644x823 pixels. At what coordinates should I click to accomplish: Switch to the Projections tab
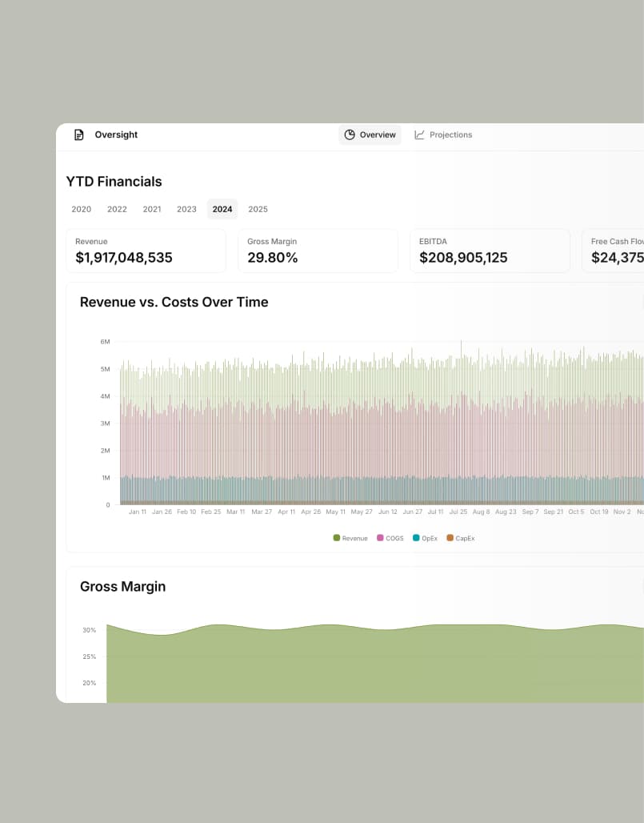point(443,134)
